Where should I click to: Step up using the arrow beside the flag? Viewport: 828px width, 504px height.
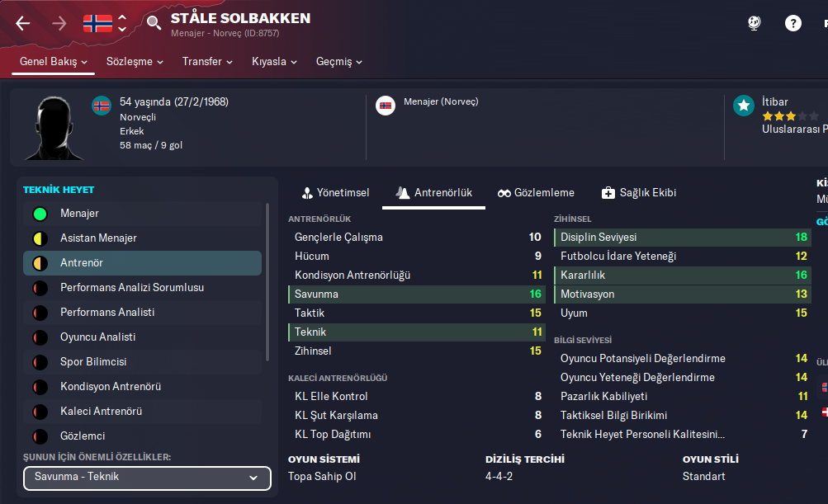[122, 16]
